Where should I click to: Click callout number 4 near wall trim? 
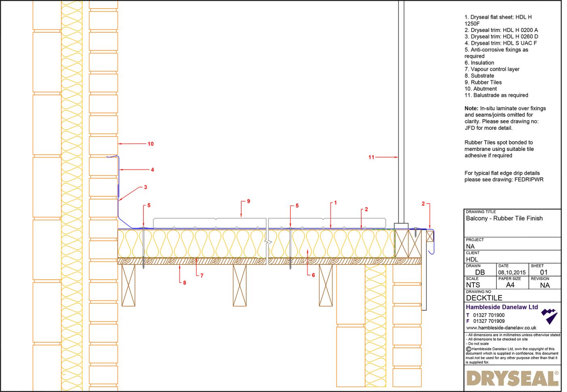point(152,170)
